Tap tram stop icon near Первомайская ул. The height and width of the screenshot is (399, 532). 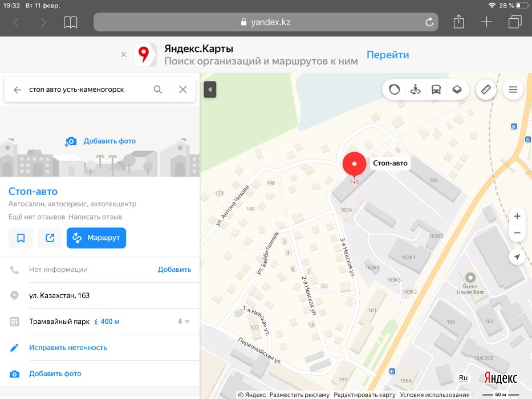392,372
